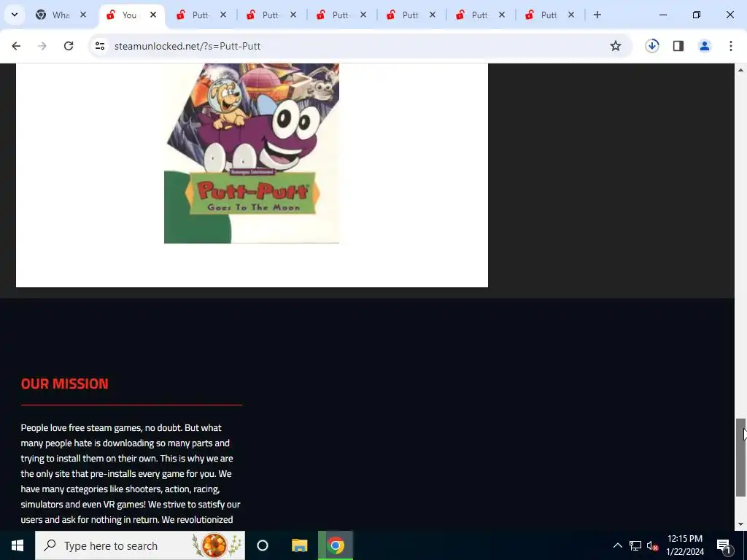
Task: Open Chrome three-dot menu
Action: point(731,46)
